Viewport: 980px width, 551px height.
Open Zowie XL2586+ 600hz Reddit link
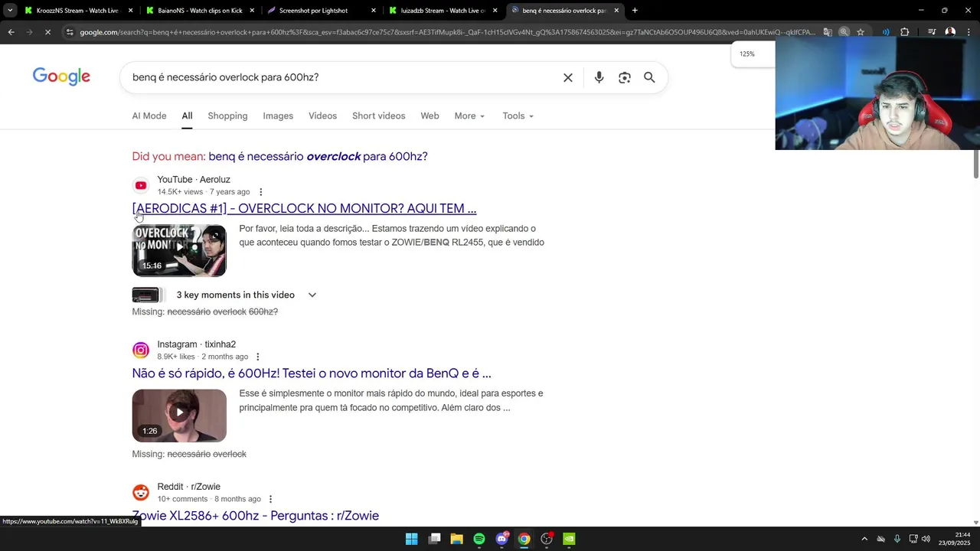[256, 516]
